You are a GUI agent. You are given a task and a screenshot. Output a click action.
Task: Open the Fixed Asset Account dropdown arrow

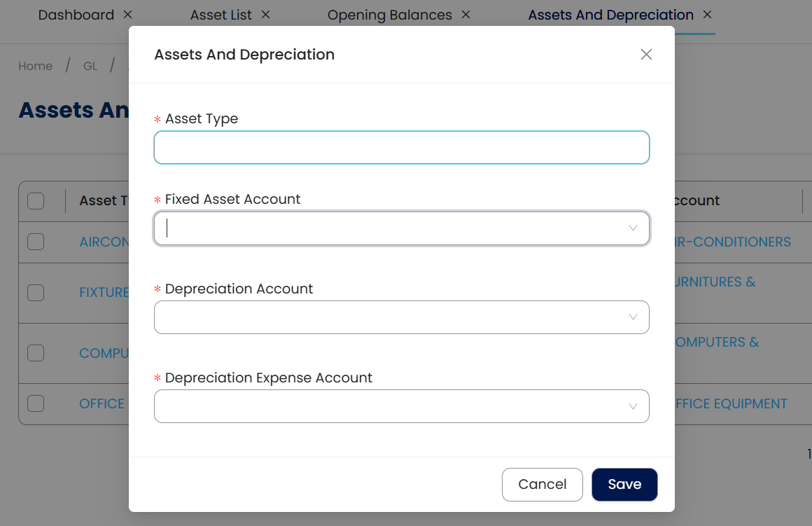pos(632,228)
